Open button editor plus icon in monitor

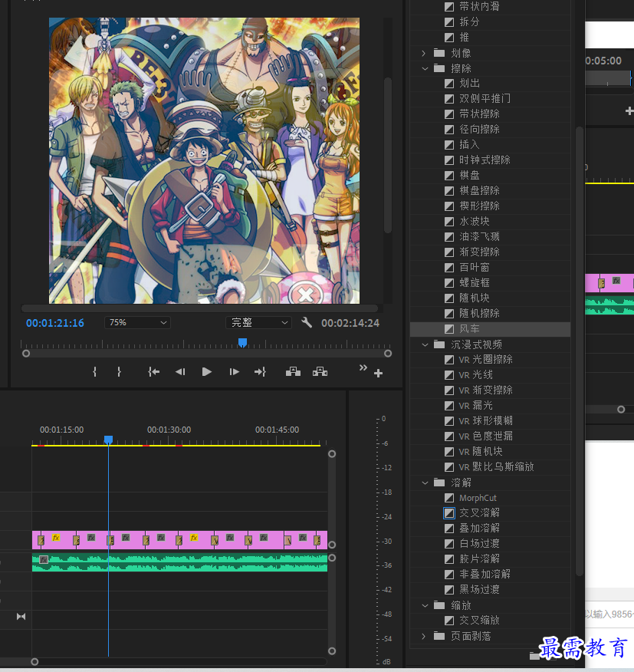[378, 374]
